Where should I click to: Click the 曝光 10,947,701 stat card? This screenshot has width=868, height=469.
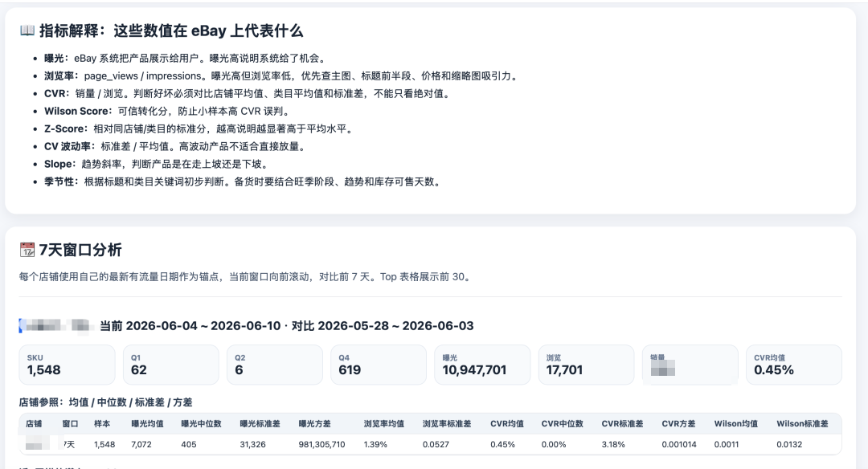coord(483,365)
